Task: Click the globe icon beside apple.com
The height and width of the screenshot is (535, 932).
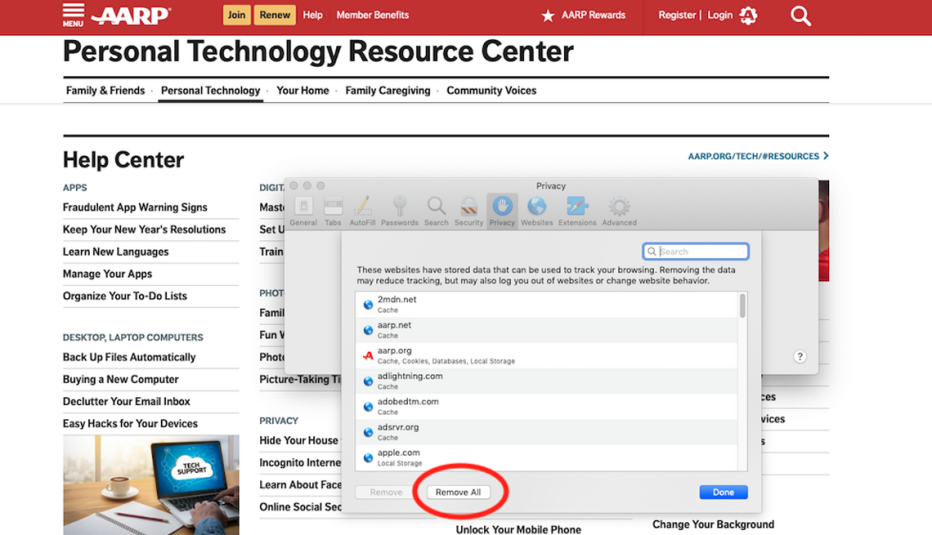Action: (368, 458)
